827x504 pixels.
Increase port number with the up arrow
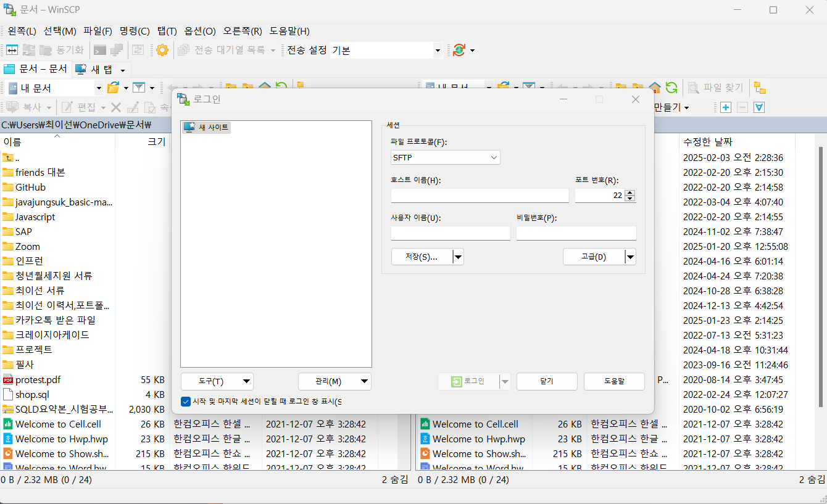630,192
